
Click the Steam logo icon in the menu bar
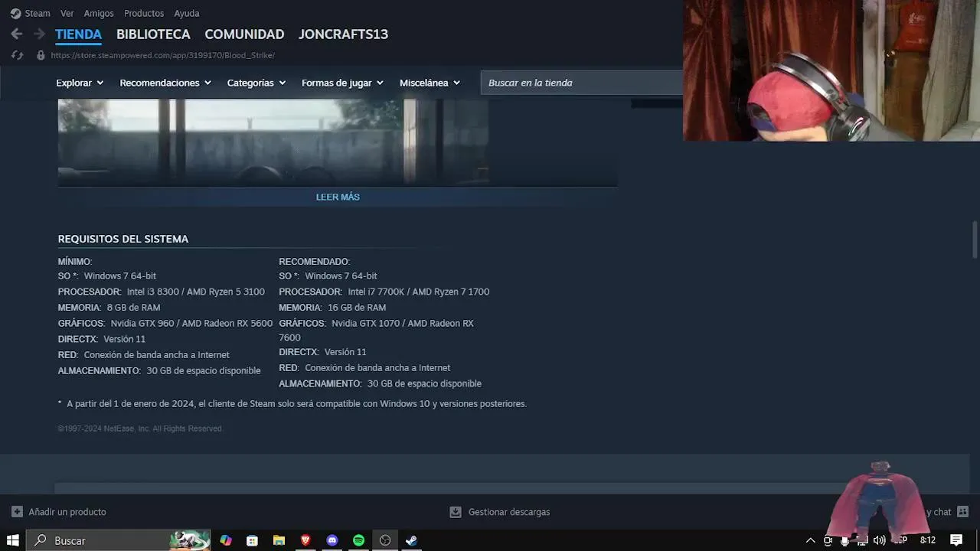[15, 13]
